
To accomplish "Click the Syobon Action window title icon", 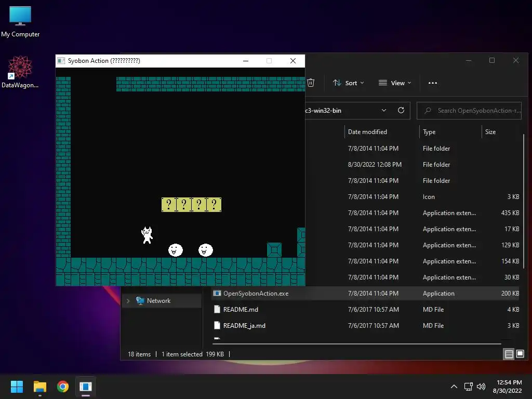I will click(x=61, y=61).
